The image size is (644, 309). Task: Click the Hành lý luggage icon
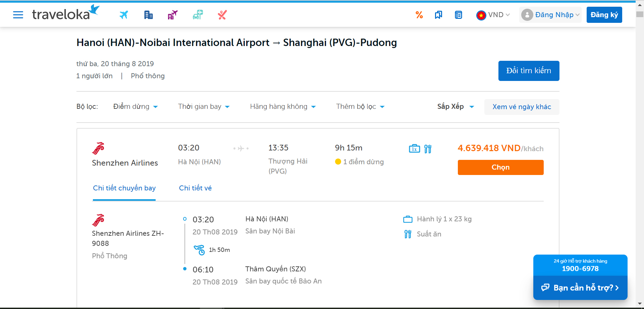[408, 219]
